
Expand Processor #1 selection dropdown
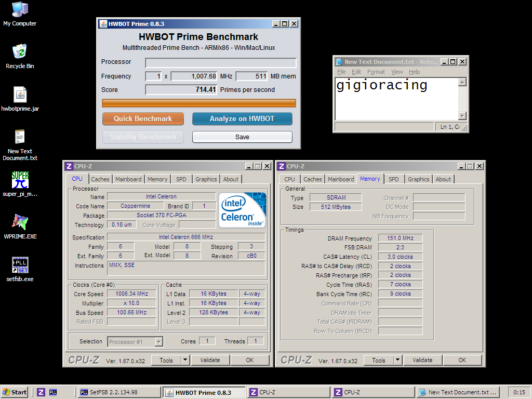coord(158,342)
